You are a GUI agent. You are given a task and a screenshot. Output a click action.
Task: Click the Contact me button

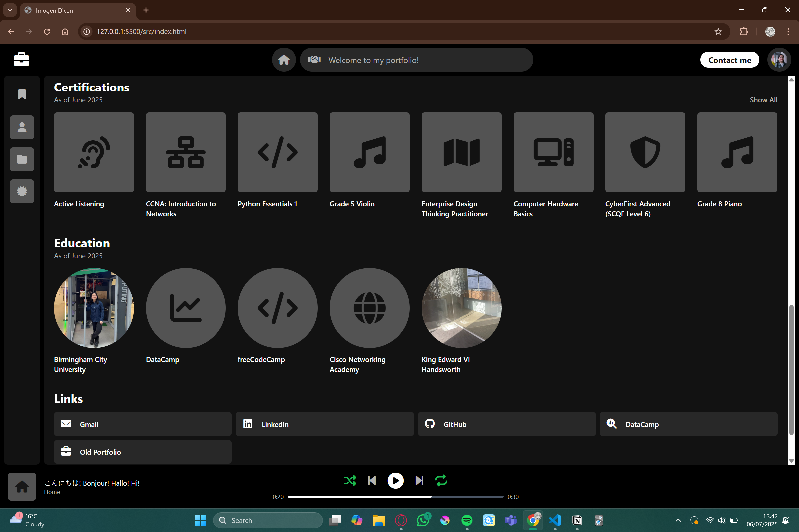729,60
